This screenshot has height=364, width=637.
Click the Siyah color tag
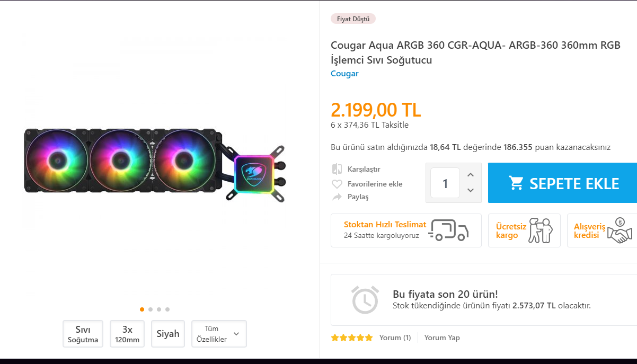point(168,334)
